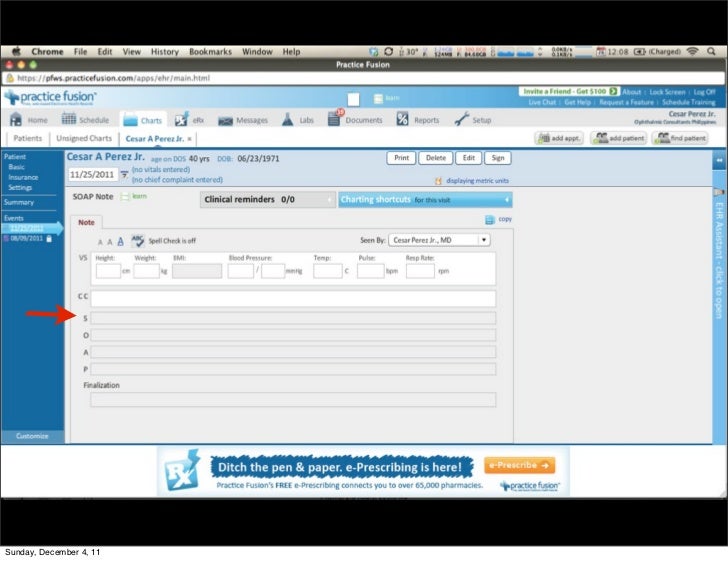Click the metric units icon
The image size is (728, 561).
click(438, 181)
